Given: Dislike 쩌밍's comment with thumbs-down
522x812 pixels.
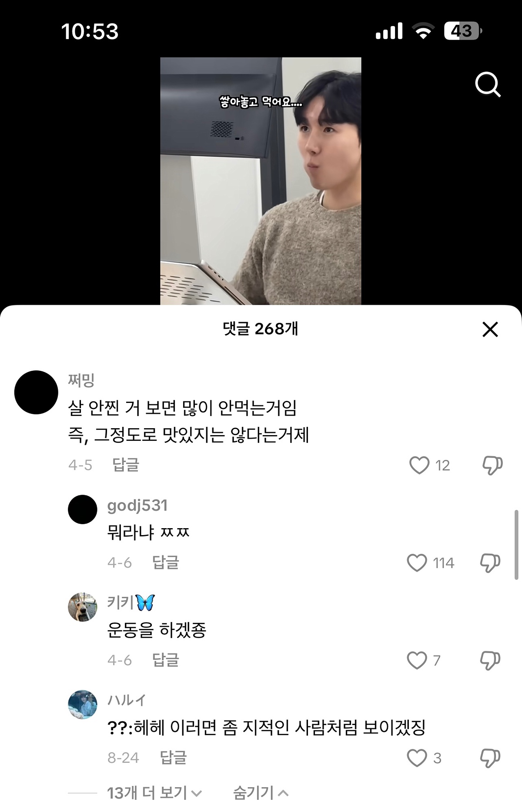Looking at the screenshot, I should tap(492, 466).
